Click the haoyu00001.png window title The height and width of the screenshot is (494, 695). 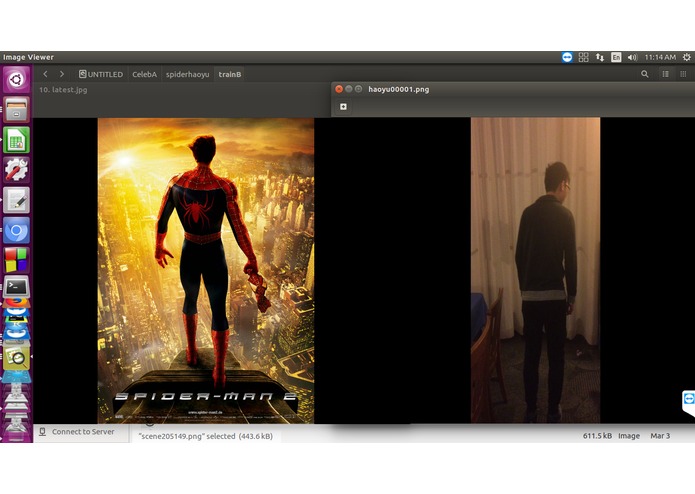click(x=398, y=89)
